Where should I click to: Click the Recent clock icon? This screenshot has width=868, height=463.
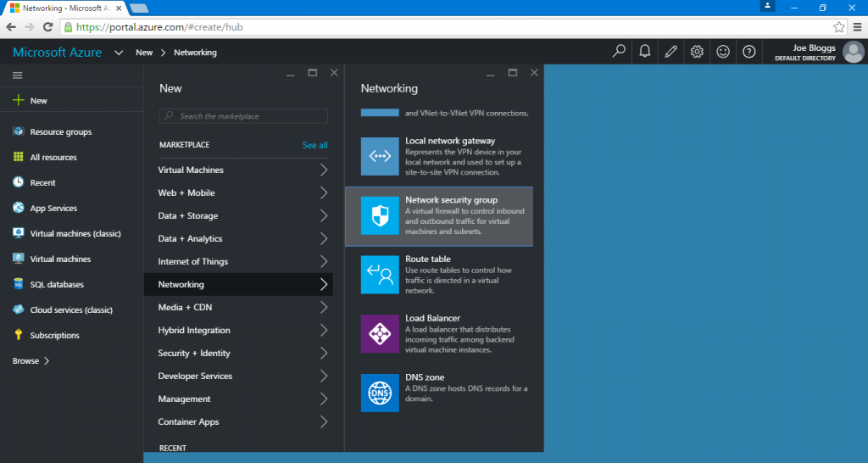coord(19,182)
